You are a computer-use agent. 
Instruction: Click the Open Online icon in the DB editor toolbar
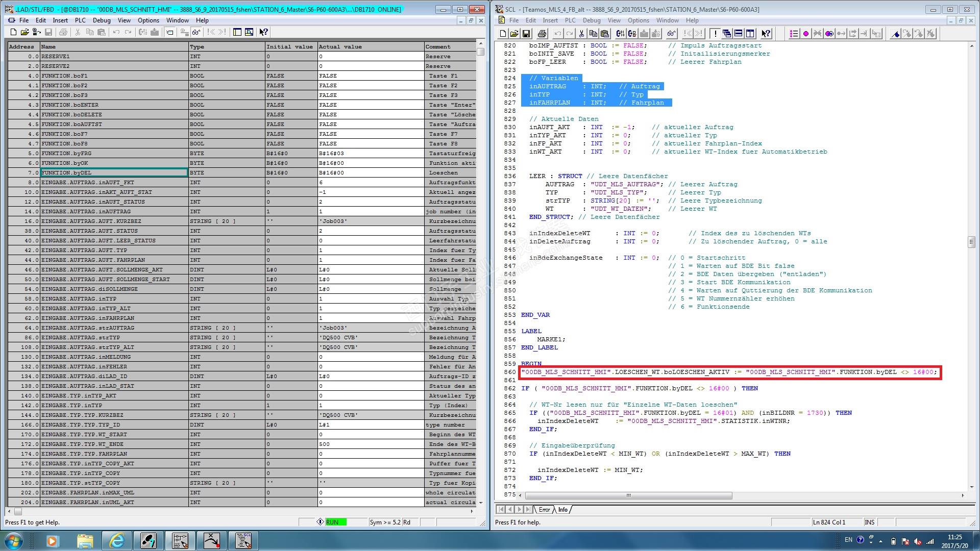click(36, 32)
